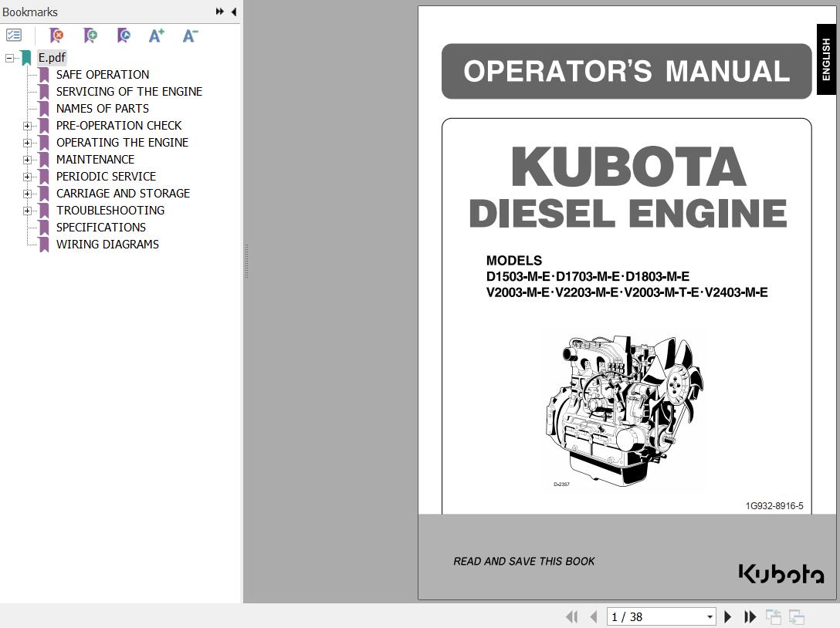Open the SERVICING OF THE ENGINE bookmark

tap(129, 92)
